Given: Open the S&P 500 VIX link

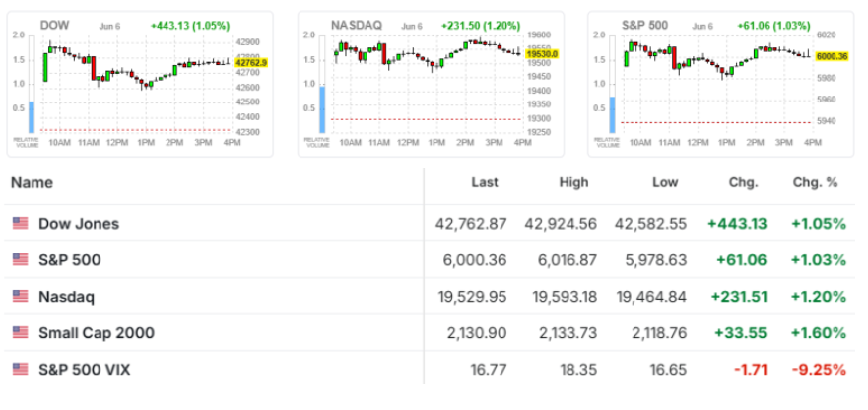Looking at the screenshot, I should point(84,370).
